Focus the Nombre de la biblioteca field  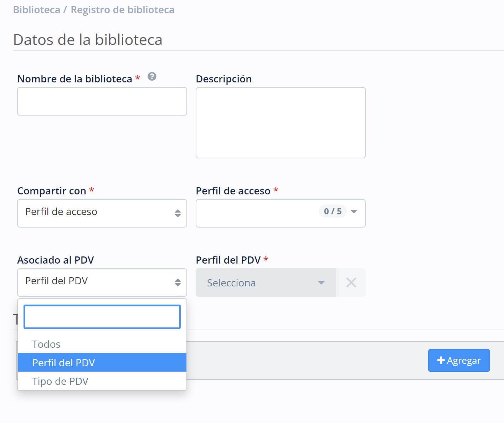point(102,101)
